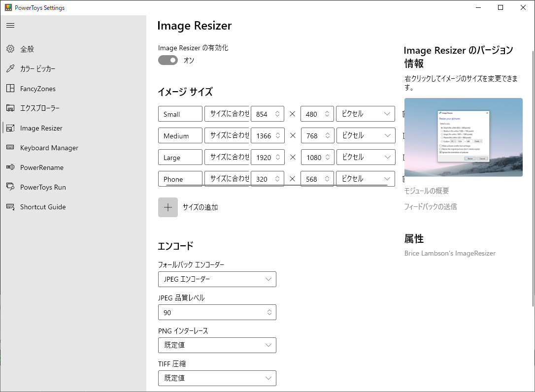Viewport: 535px width, 392px height.
Task: Edit the Phone preset name field
Action: click(180, 178)
